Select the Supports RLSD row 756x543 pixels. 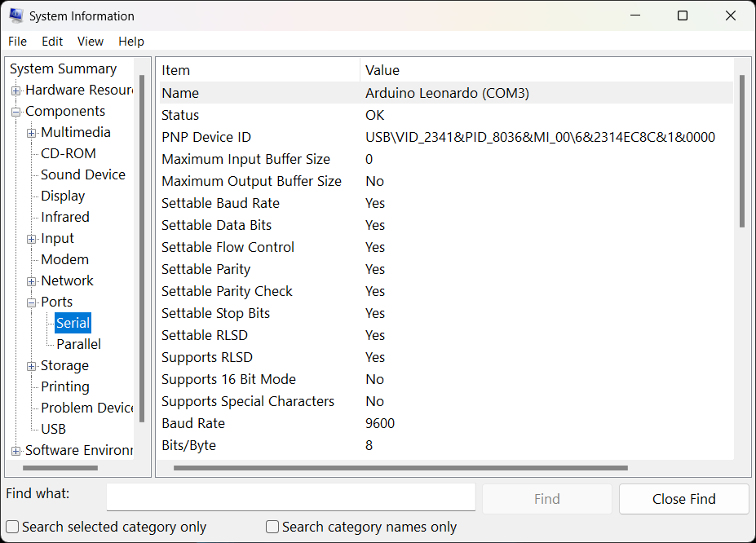tap(446, 357)
